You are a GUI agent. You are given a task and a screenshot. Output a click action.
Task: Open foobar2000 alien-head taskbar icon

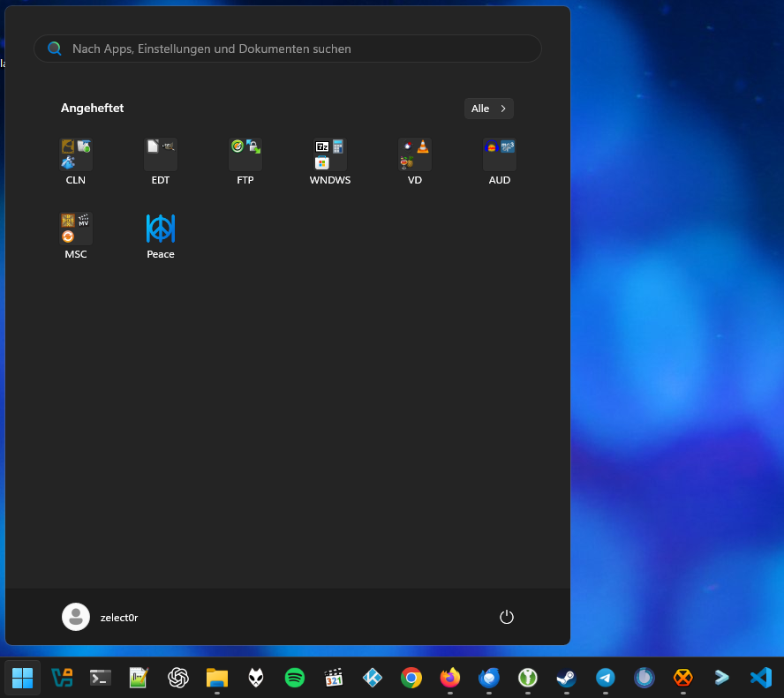pos(256,678)
